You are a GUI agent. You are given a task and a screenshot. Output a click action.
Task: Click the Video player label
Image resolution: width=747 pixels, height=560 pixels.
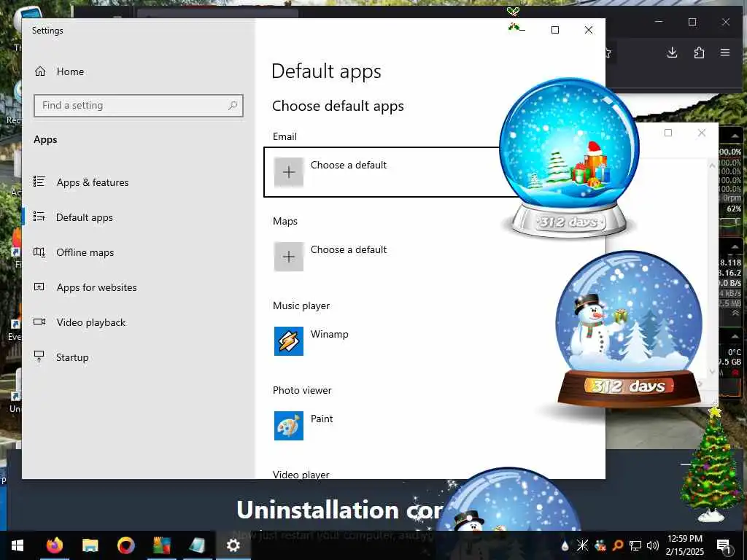pyautogui.click(x=301, y=474)
